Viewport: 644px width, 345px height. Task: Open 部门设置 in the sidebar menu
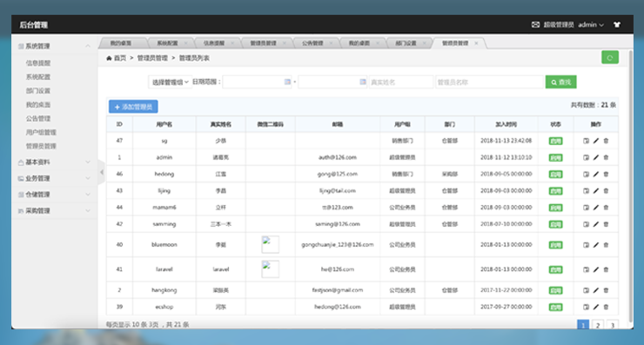pos(38,90)
